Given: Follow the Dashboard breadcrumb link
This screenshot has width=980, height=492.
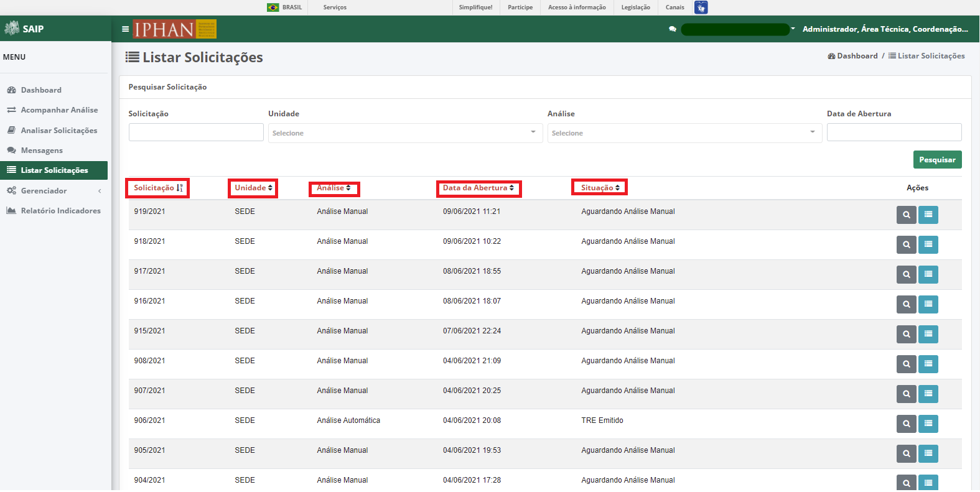Looking at the screenshot, I should (x=852, y=56).
